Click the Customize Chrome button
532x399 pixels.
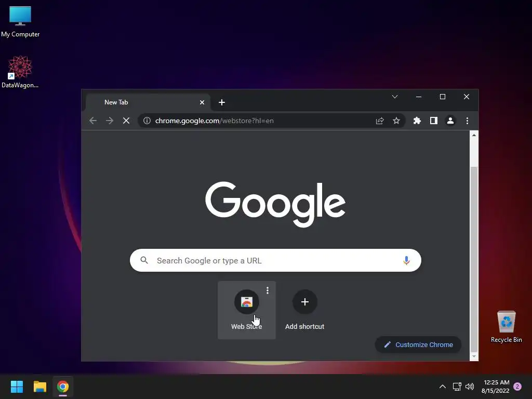click(418, 345)
